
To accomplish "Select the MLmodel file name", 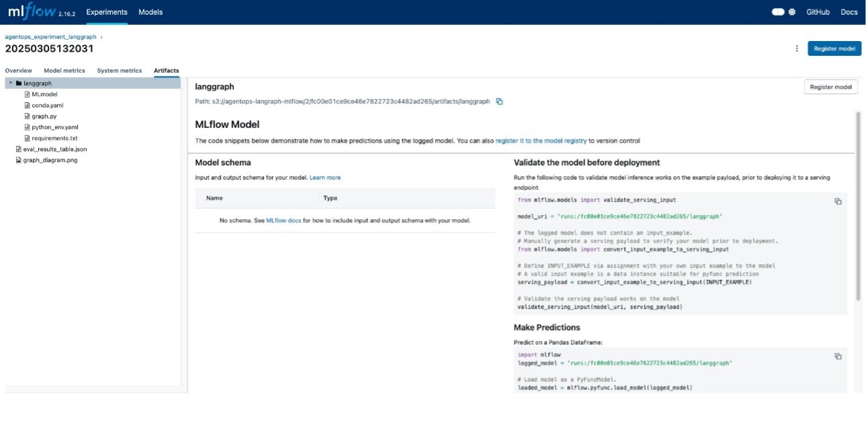I will click(x=44, y=94).
